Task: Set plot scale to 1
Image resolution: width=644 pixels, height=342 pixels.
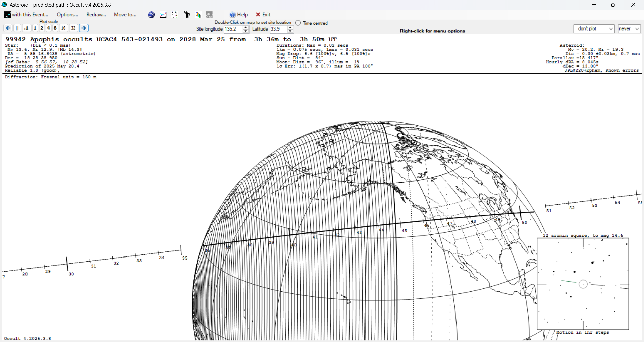Action: pyautogui.click(x=35, y=28)
